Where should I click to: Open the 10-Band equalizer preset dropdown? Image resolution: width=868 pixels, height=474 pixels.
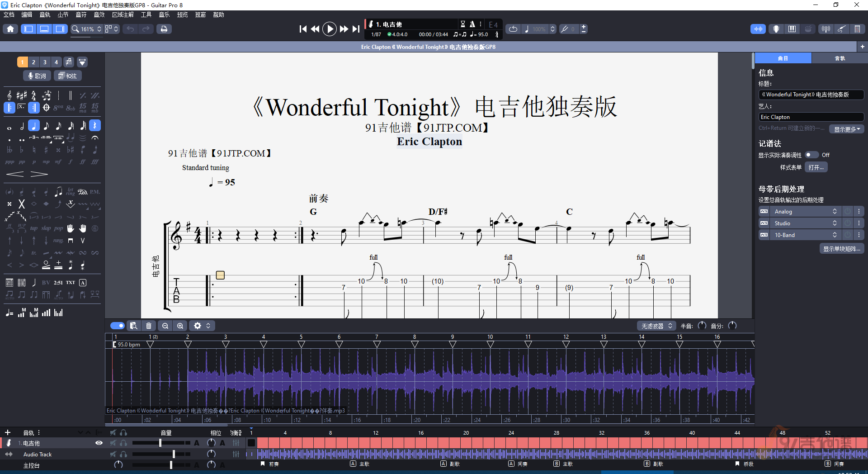pyautogui.click(x=806, y=235)
